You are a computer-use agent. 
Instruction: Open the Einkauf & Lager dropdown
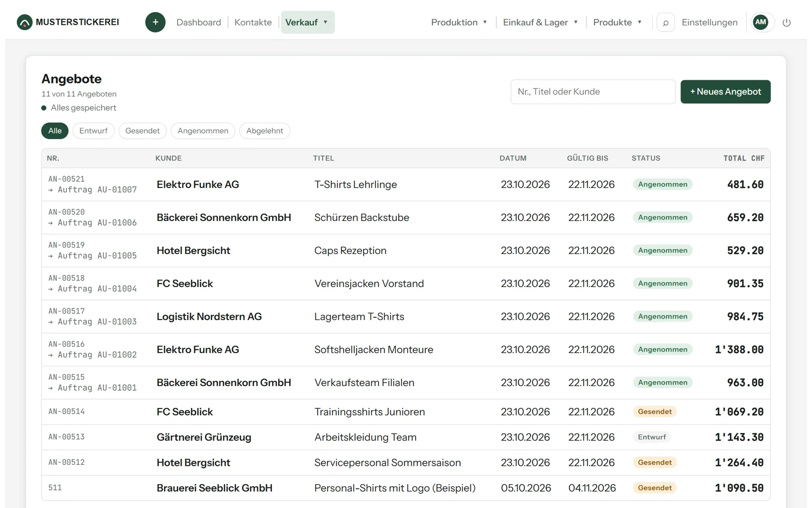[540, 22]
